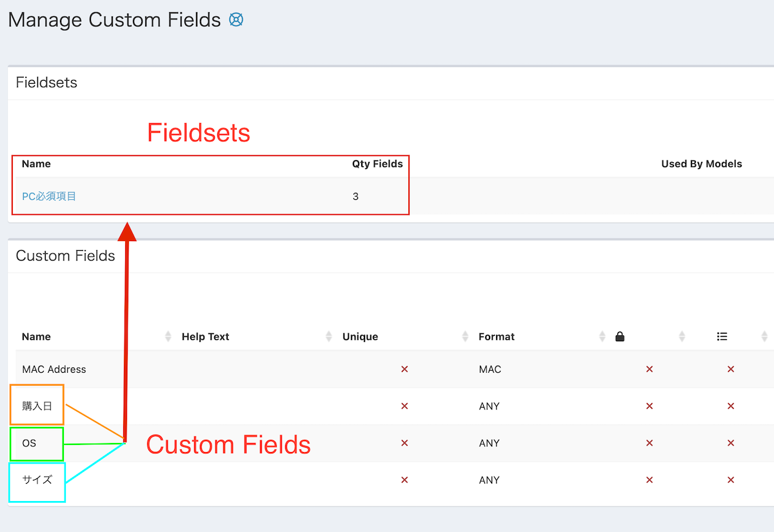This screenshot has width=774, height=532.
Task: Sort custom fields by the Name arrows
Action: 168,337
